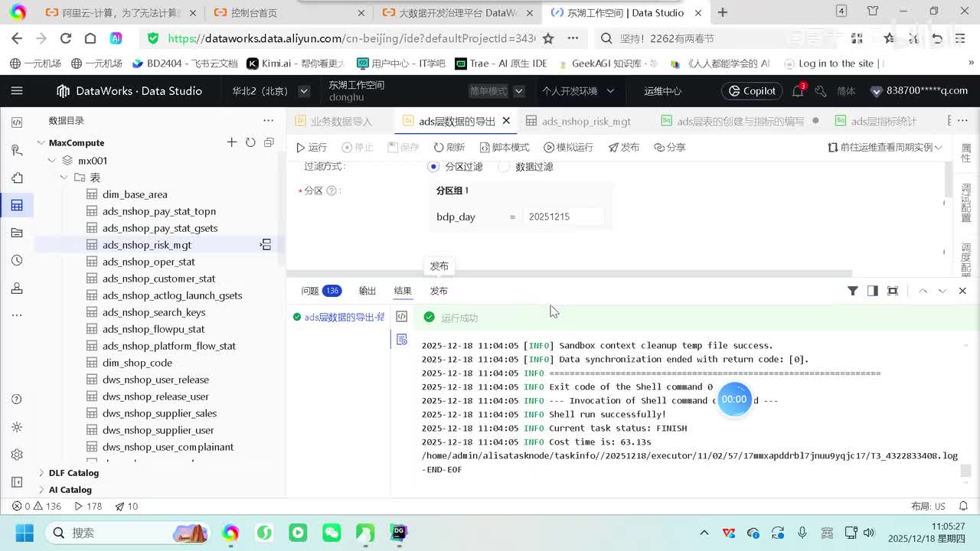
Task: Select dws_nshop_supplier_sales table
Action: coord(159,413)
